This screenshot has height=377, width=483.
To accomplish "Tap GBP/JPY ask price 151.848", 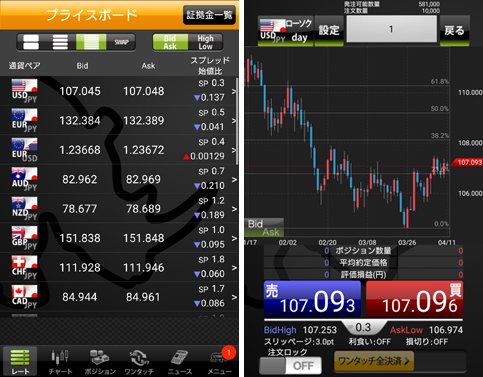I will point(144,238).
